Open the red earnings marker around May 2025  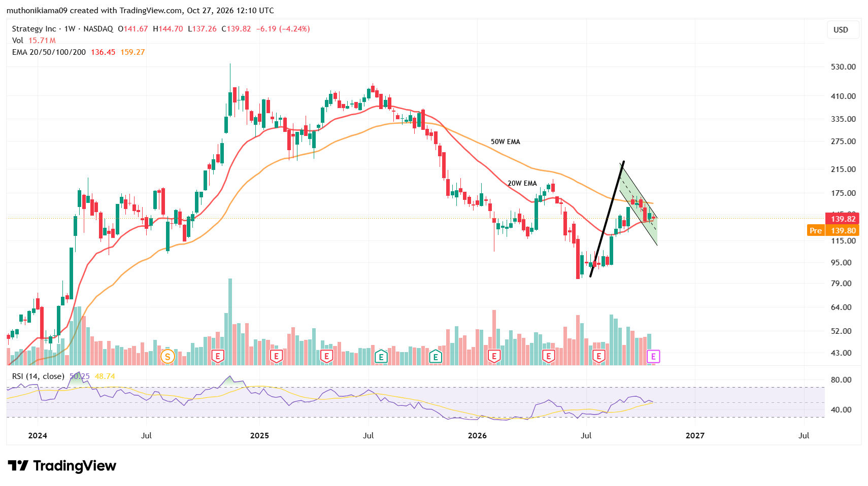[326, 357]
